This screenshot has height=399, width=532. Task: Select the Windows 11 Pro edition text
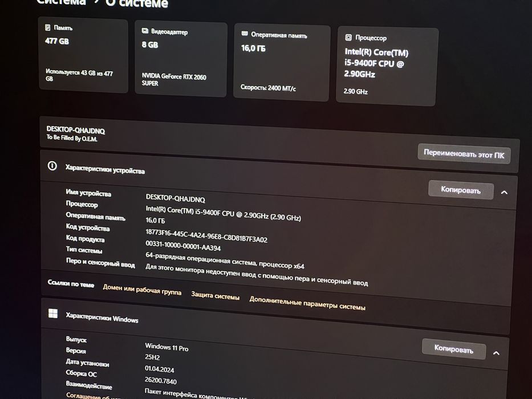click(166, 347)
